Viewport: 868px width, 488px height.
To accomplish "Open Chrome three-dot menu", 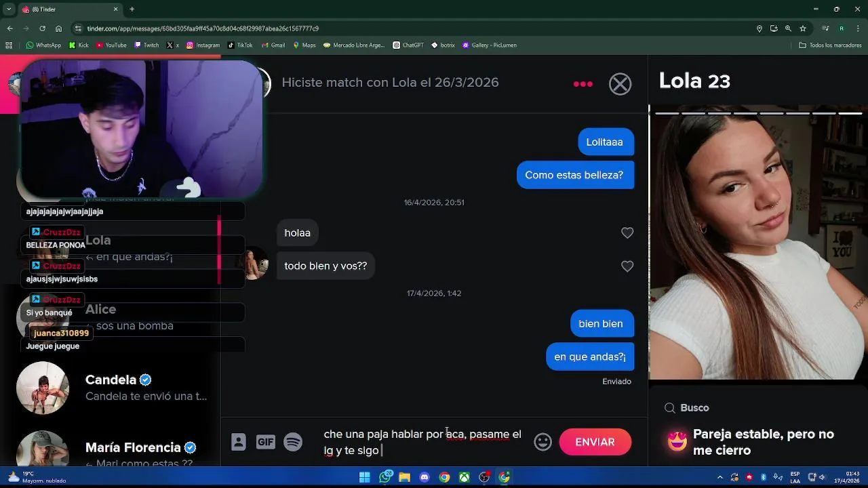I will point(858,28).
